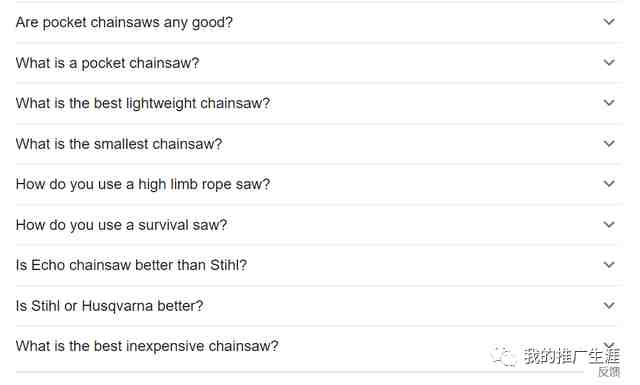Image resolution: width=640 pixels, height=385 pixels.
Task: Click chevron beside 'What is a pocket chainsaw?'
Action: click(x=609, y=62)
